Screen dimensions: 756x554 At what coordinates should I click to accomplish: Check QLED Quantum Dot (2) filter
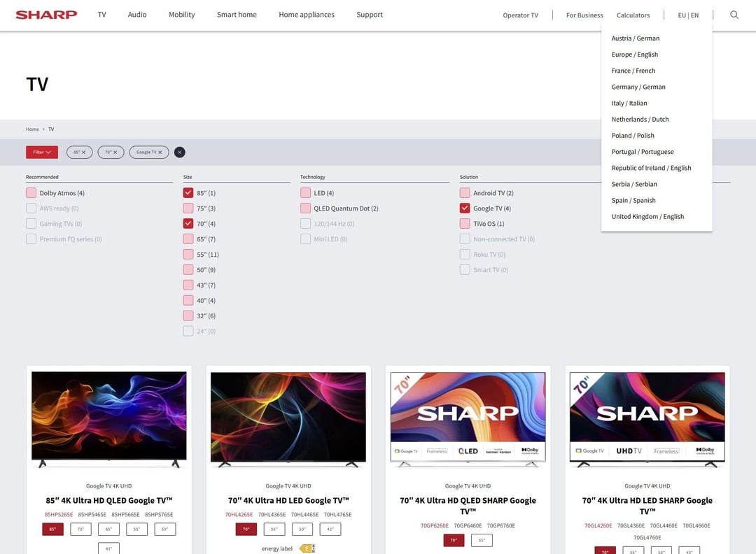point(305,208)
